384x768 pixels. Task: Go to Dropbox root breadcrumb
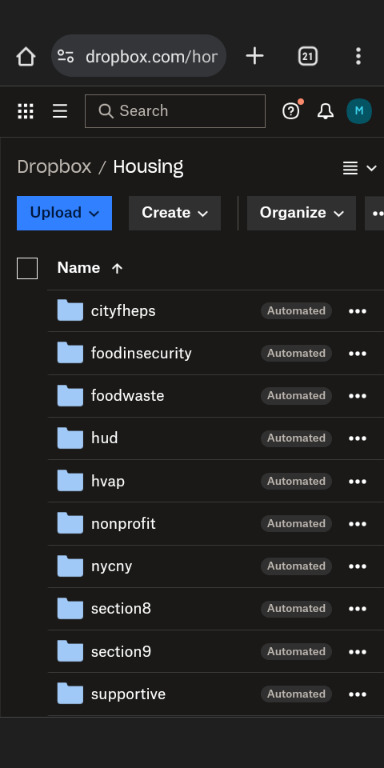pyautogui.click(x=54, y=168)
